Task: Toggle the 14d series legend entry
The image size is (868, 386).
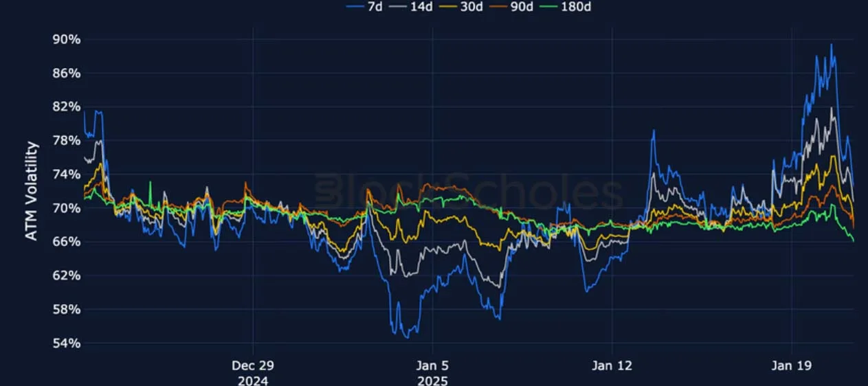Action: (x=411, y=6)
